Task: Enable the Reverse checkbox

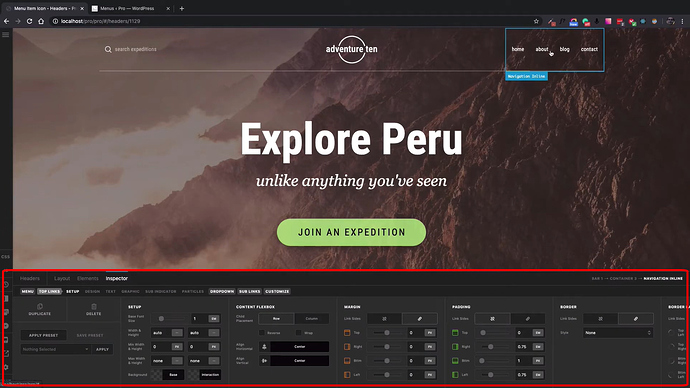Action: (x=262, y=333)
